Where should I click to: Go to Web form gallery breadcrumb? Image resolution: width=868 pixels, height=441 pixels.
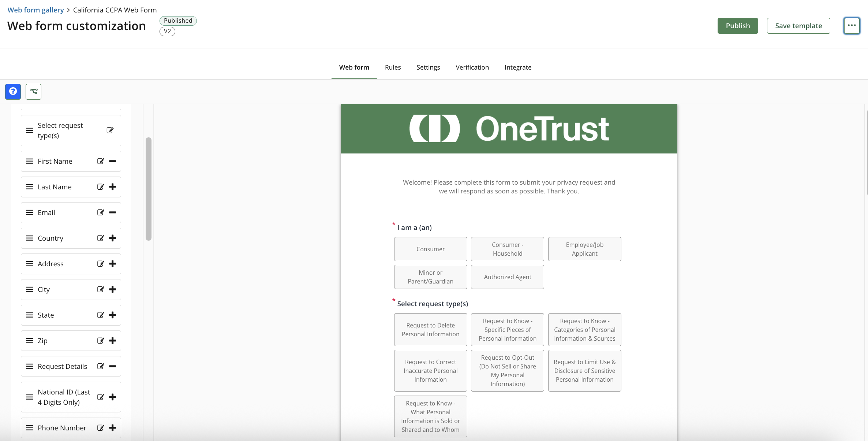(35, 10)
